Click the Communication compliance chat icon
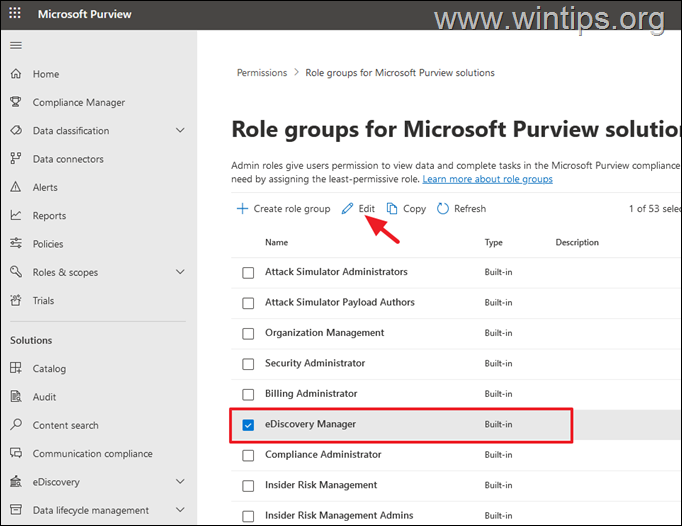 click(x=16, y=453)
